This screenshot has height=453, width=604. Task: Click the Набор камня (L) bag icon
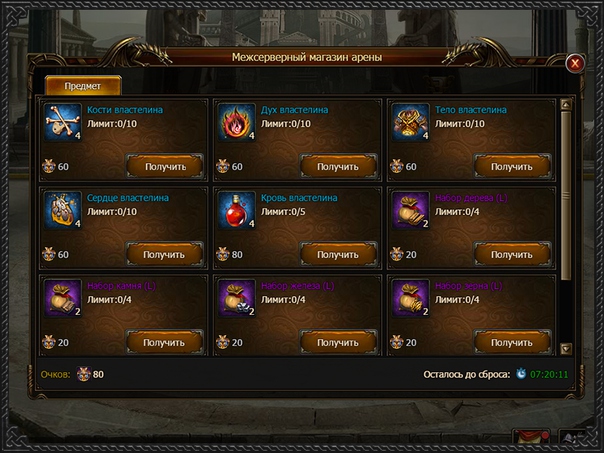pyautogui.click(x=62, y=298)
